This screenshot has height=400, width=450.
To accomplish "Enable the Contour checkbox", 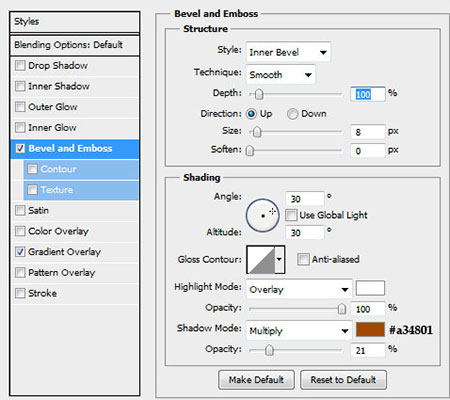I will tap(32, 169).
